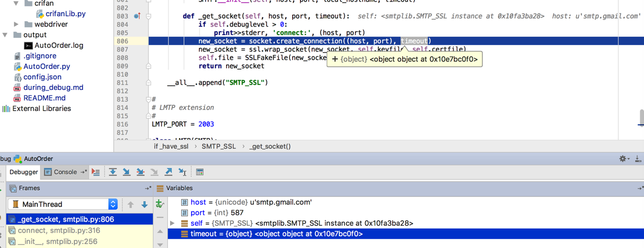Screen dimensions: 644x248
Task: Add a new watch with plus-glasses icon
Action: coord(161,204)
